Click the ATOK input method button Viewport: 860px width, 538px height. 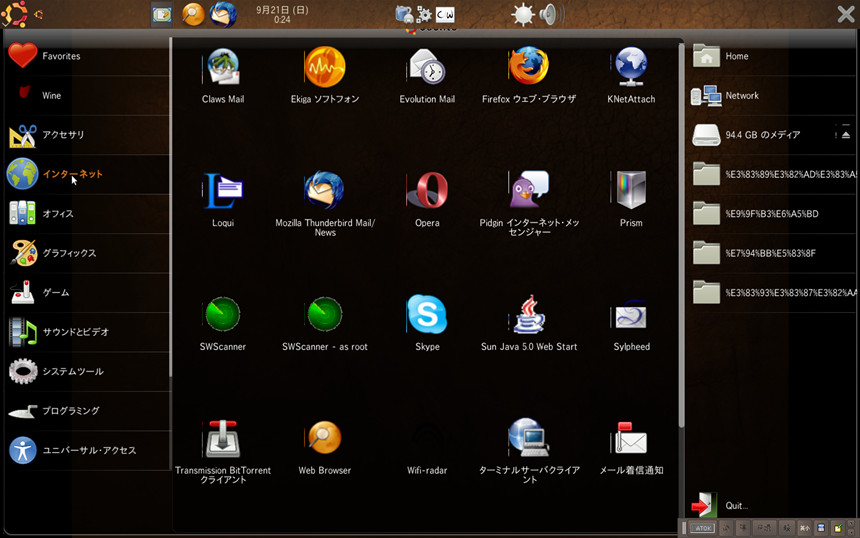[701, 528]
